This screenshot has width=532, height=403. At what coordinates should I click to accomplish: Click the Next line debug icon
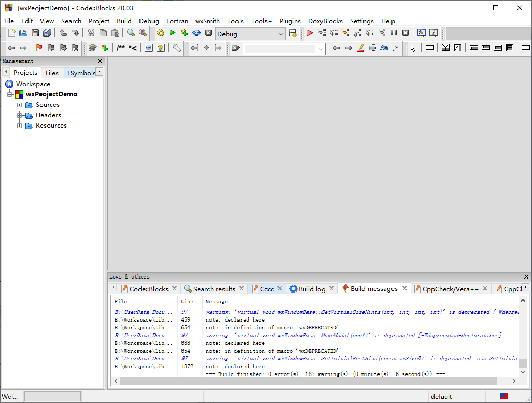pyautogui.click(x=334, y=33)
